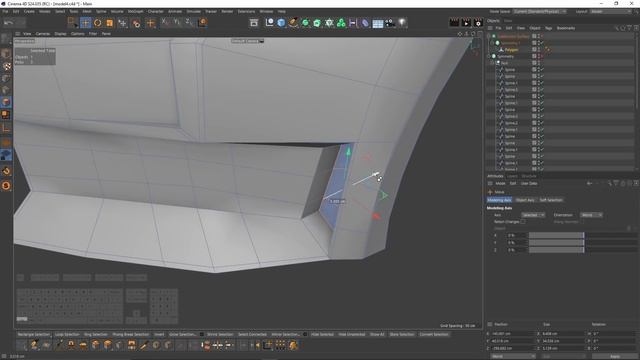Toggle the Z axis lock icon
Image resolution: width=640 pixels, height=360 pixels.
[189, 22]
